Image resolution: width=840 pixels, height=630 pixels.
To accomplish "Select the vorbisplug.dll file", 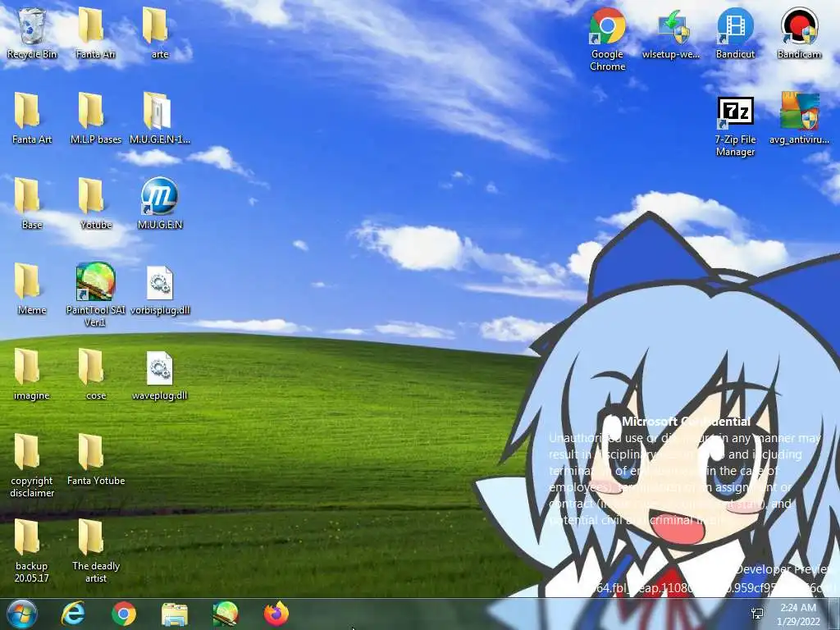I will [x=160, y=289].
